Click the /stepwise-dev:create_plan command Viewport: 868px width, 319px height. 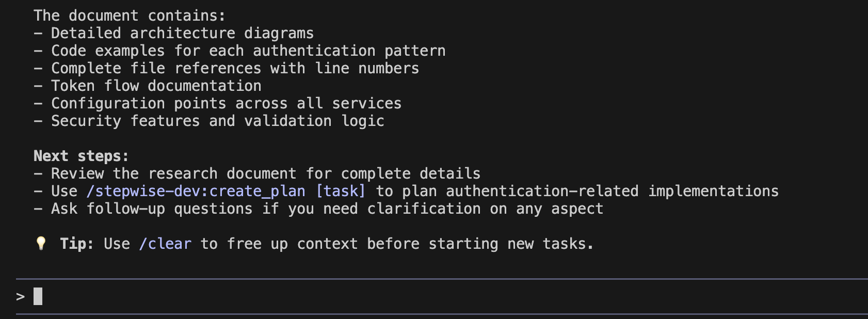click(196, 191)
